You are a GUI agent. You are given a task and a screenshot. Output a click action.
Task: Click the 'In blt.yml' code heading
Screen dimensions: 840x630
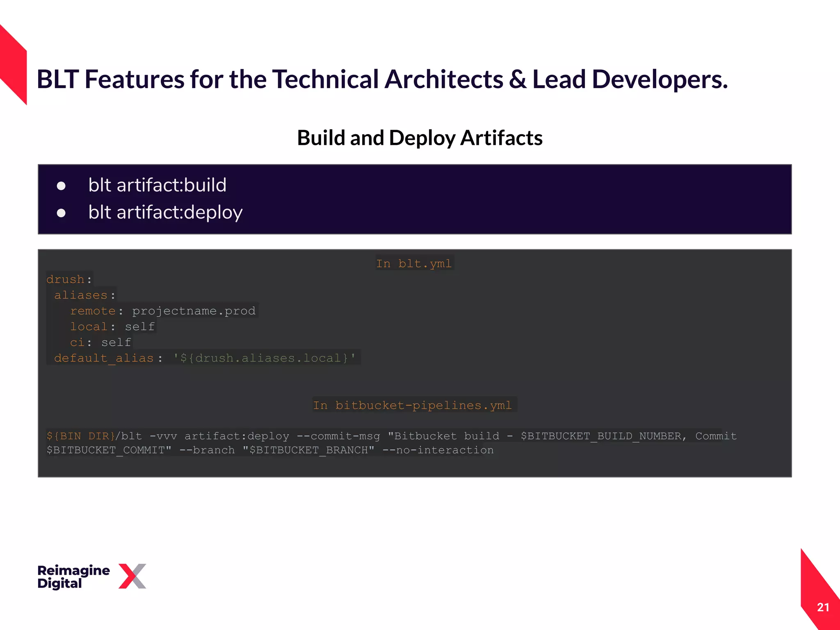point(414,263)
